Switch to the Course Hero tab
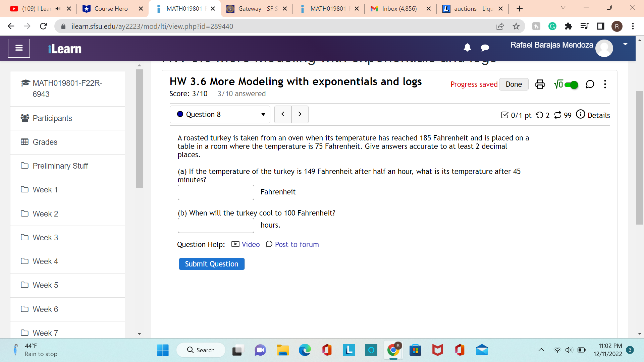 point(111,9)
